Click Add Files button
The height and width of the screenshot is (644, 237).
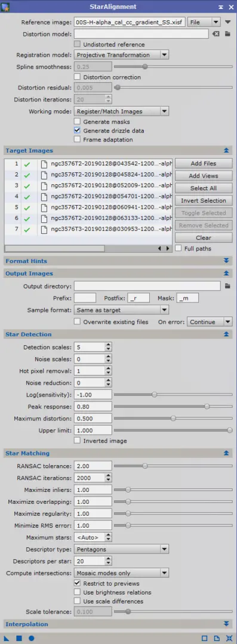click(204, 163)
